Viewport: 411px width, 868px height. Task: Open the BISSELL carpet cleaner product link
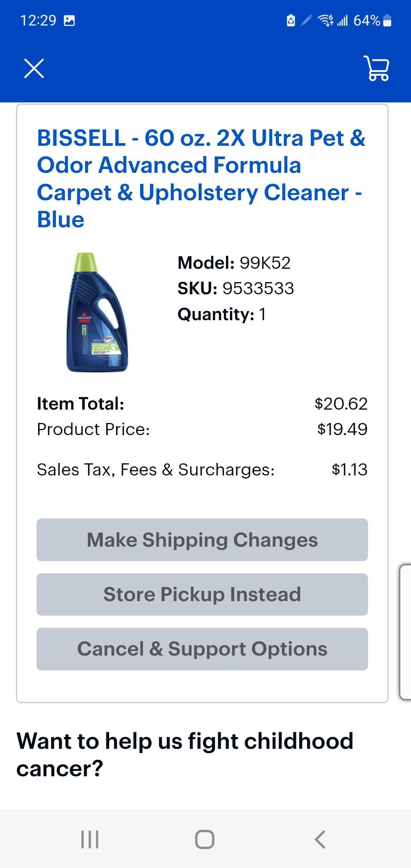(x=202, y=179)
